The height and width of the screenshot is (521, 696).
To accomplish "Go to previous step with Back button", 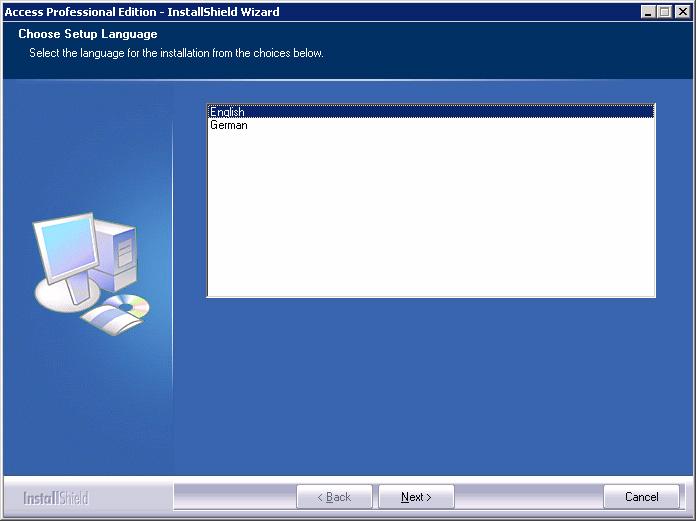I will (334, 497).
